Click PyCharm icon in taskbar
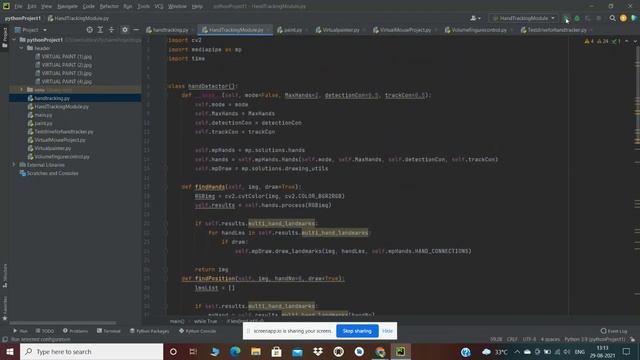 click(x=400, y=352)
